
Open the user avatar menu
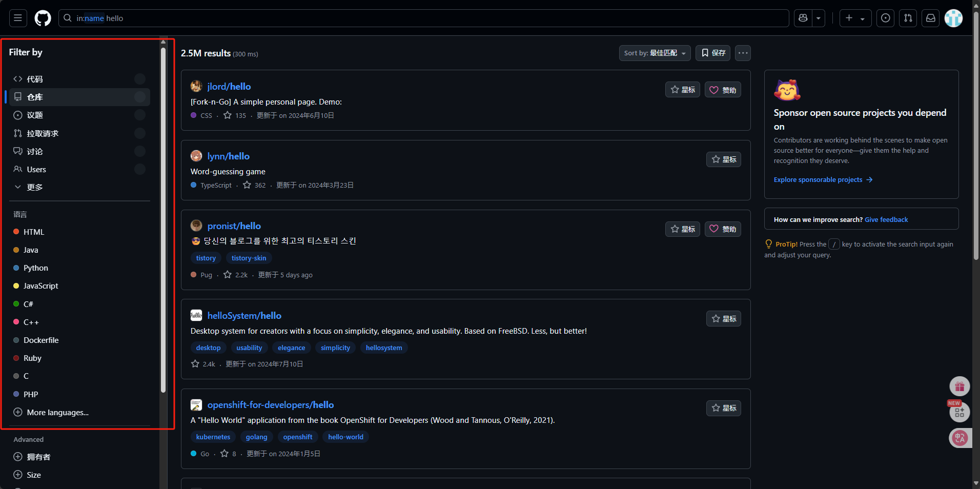pyautogui.click(x=953, y=18)
